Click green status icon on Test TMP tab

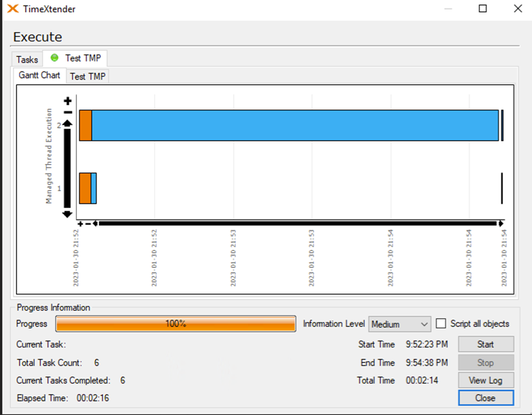(x=54, y=58)
